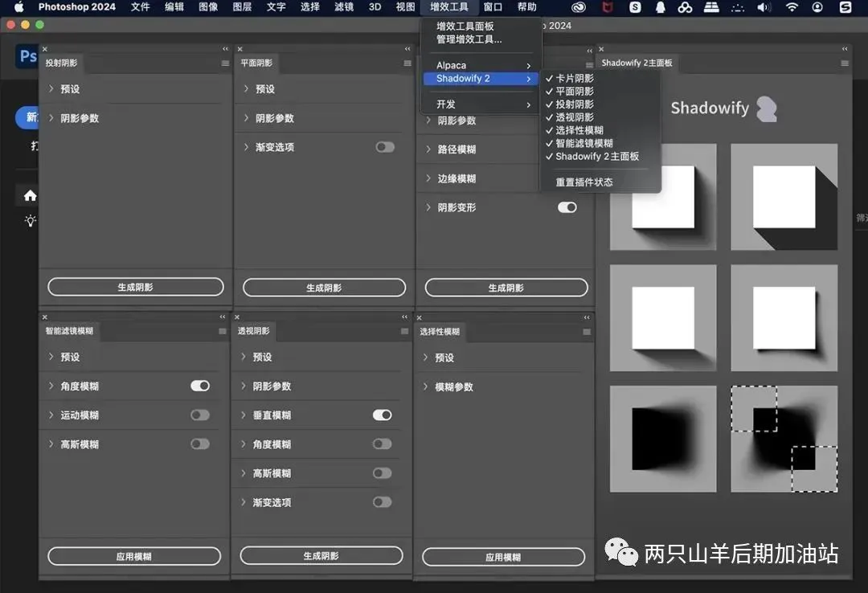Open the Wi-Fi status icon
This screenshot has width=868, height=593.
792,7
